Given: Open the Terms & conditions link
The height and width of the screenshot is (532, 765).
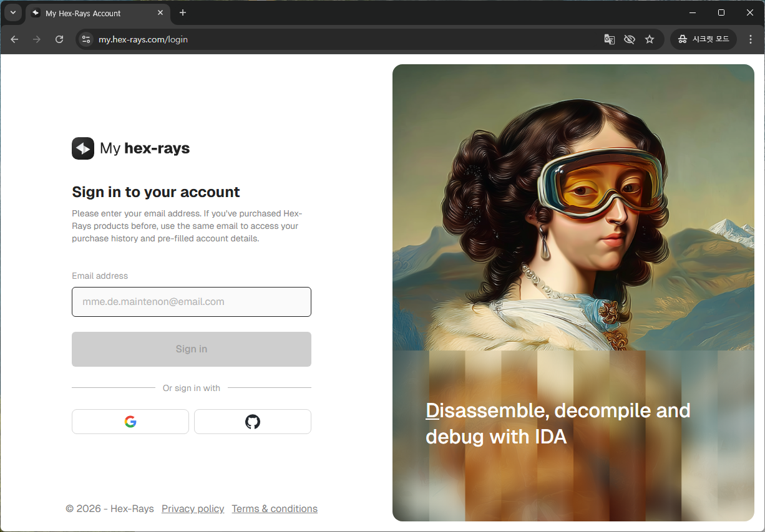Looking at the screenshot, I should click(275, 509).
